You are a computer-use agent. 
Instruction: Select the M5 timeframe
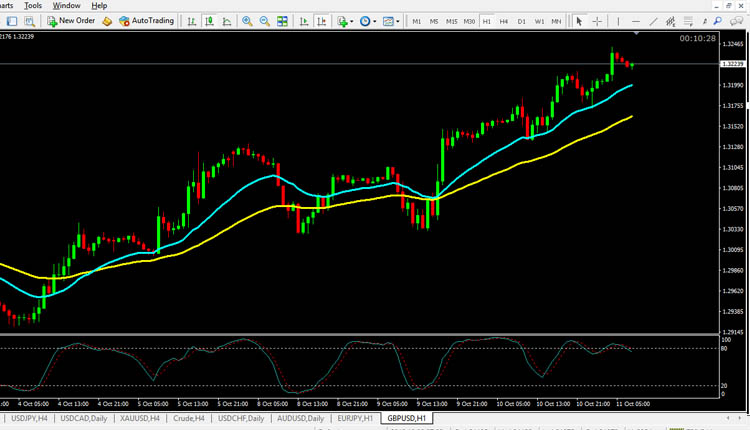point(434,22)
